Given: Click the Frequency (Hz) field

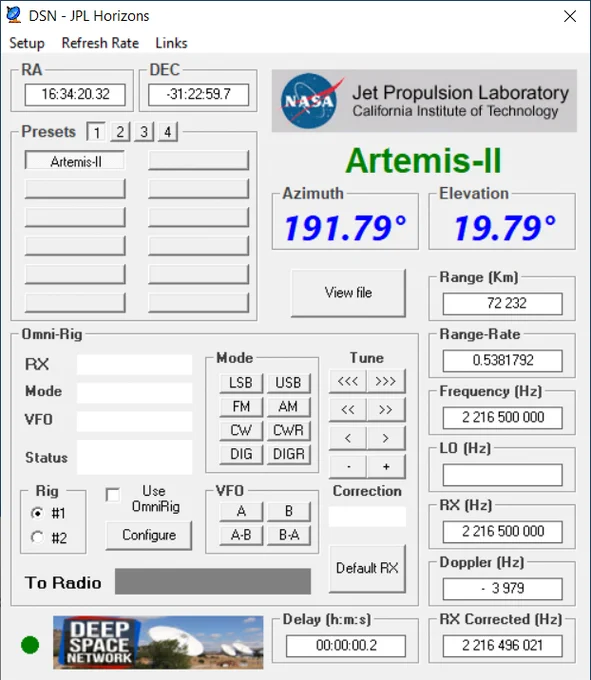Looking at the screenshot, I should tap(503, 417).
